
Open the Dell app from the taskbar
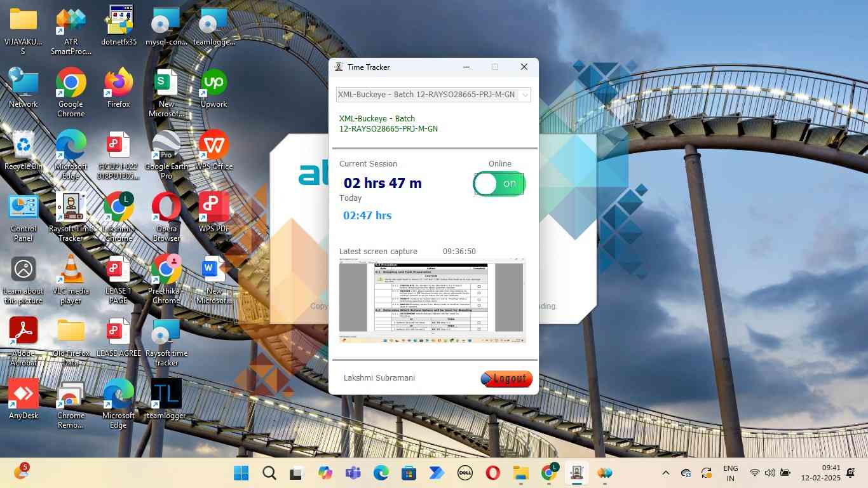[465, 473]
